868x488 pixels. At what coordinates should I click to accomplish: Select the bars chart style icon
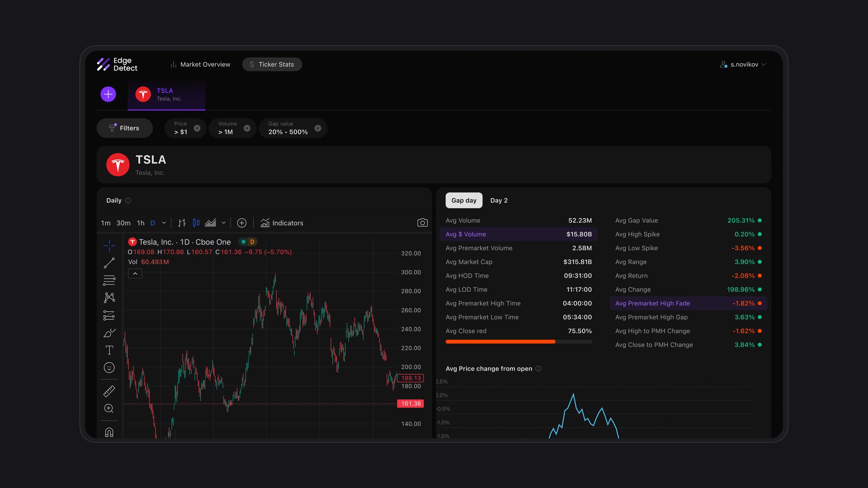coord(182,223)
